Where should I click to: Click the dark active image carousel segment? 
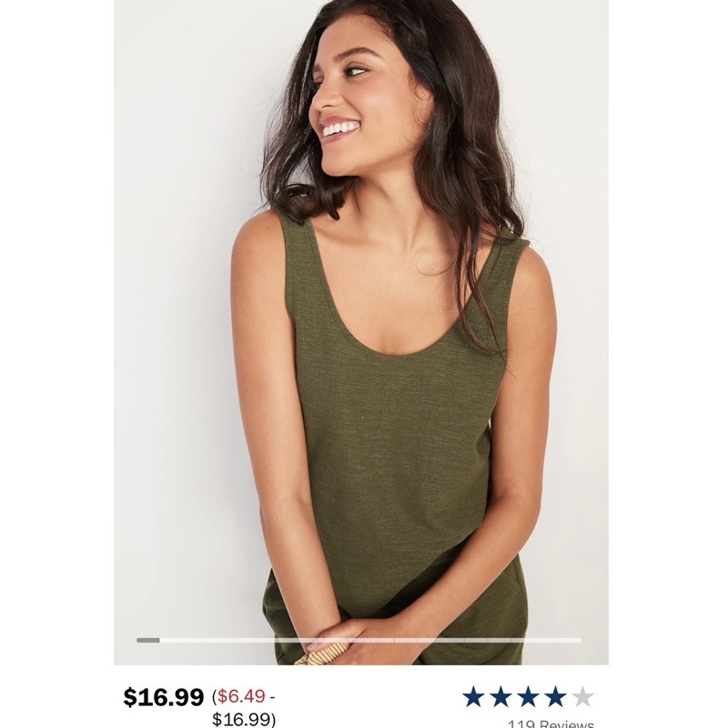point(148,641)
